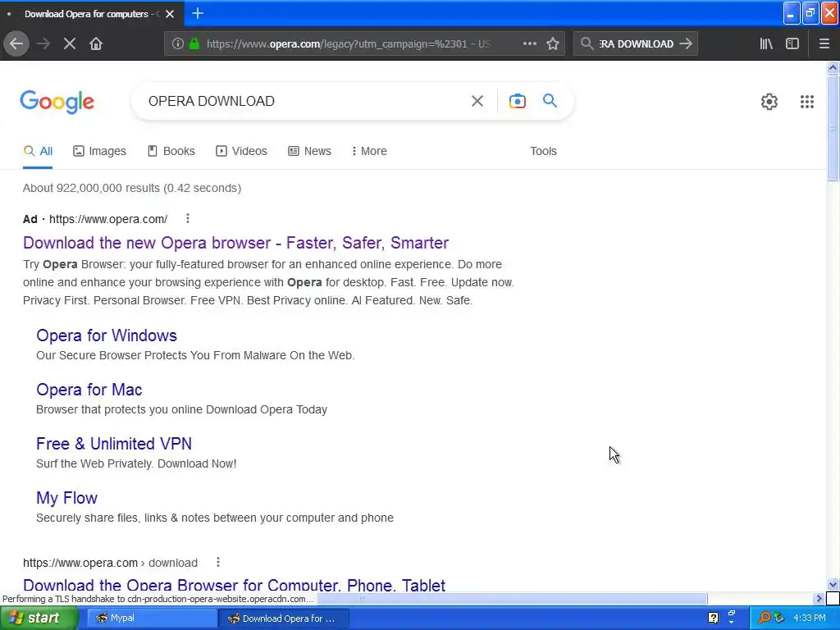Click the search bar magnifier icon
This screenshot has width=840, height=630.
click(x=587, y=44)
